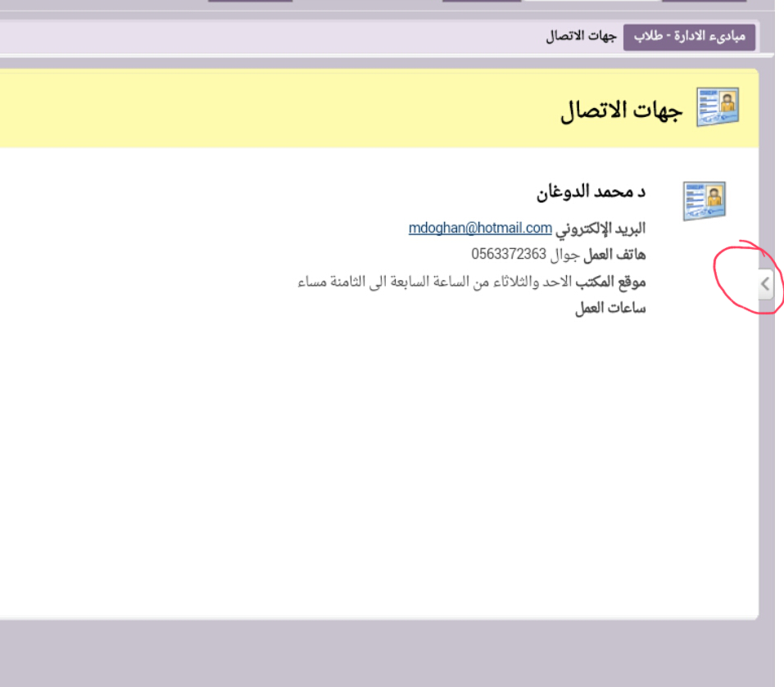Expand the side panel chevron arrow

tap(765, 284)
